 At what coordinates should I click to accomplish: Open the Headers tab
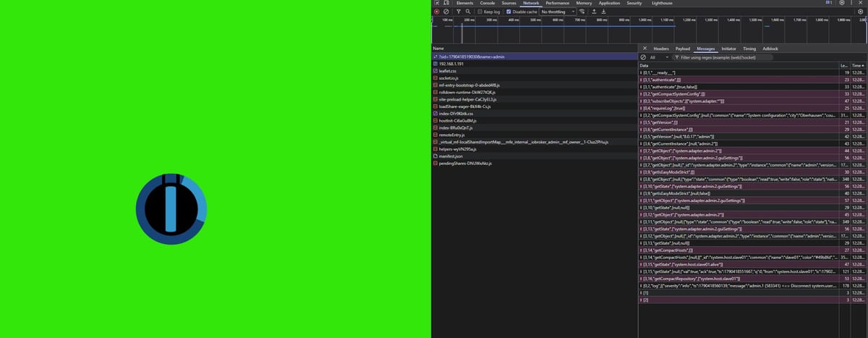(x=661, y=48)
